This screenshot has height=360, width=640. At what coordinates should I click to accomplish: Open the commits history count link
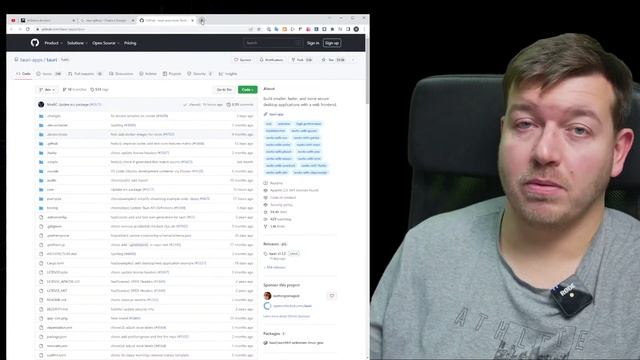pyautogui.click(x=240, y=104)
